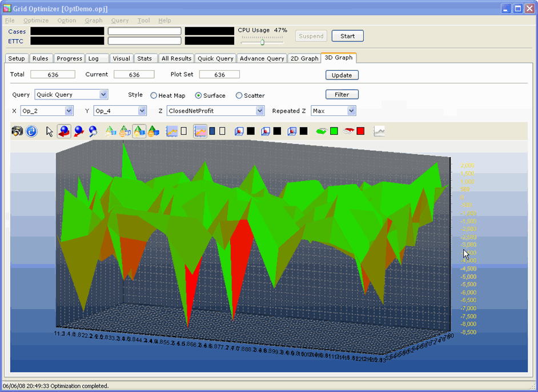This screenshot has height=392, width=538.
Task: Select the rotate 3D globe tool
Action: tap(64, 131)
